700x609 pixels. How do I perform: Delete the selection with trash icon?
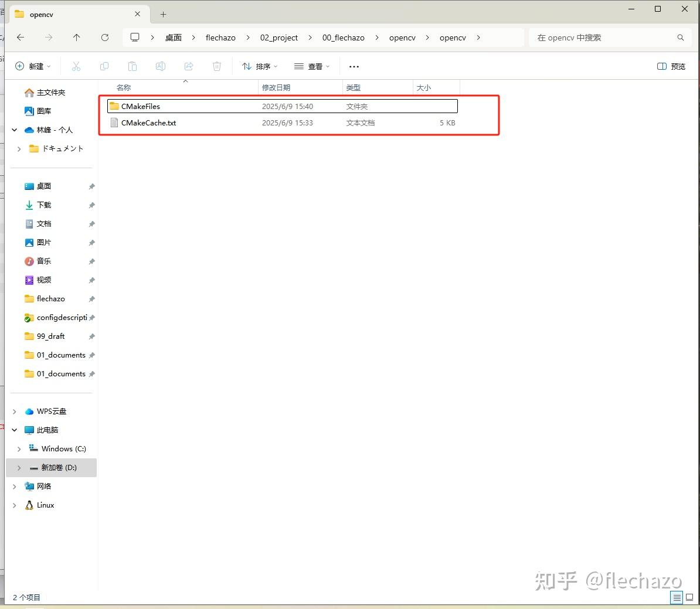pos(217,66)
